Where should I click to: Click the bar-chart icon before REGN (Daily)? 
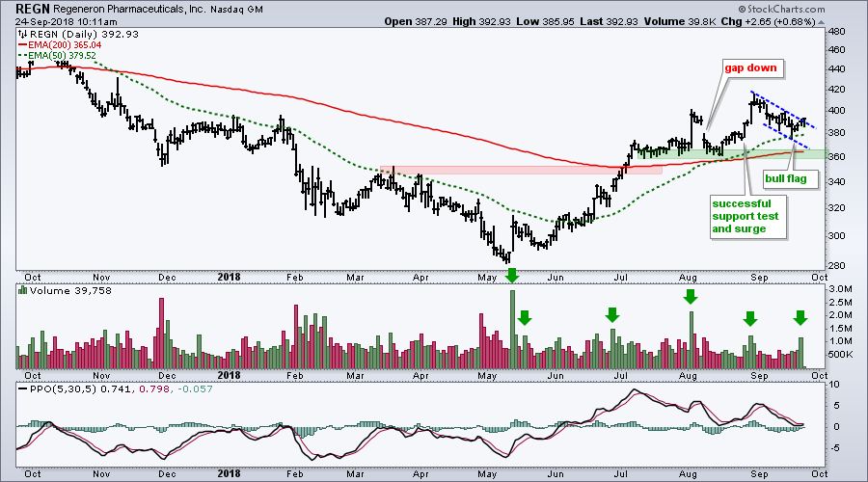pos(23,34)
